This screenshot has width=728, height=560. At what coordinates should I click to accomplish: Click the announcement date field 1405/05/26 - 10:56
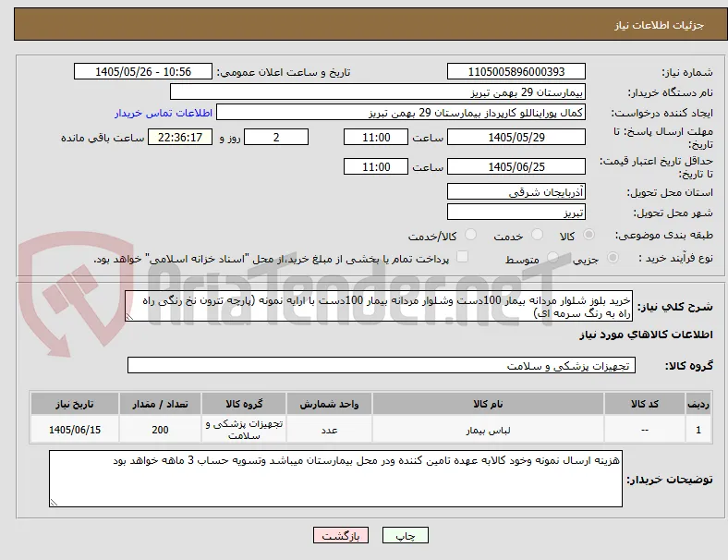coord(143,71)
